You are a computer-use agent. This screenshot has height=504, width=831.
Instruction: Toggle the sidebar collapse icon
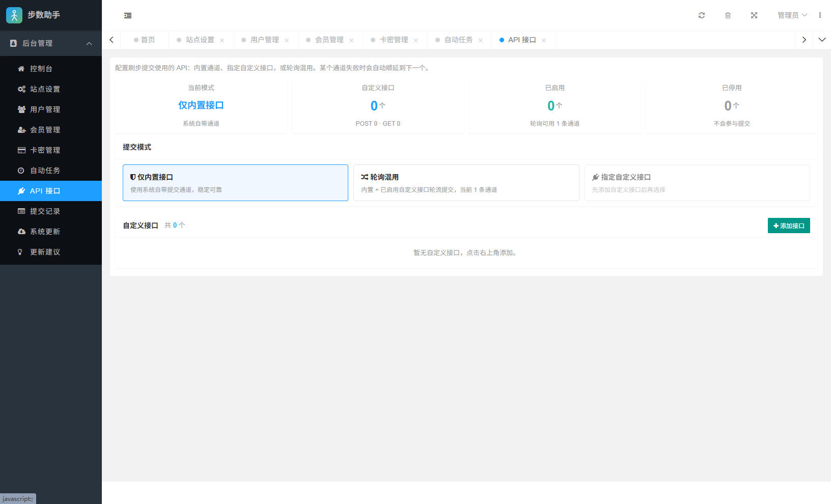point(128,15)
